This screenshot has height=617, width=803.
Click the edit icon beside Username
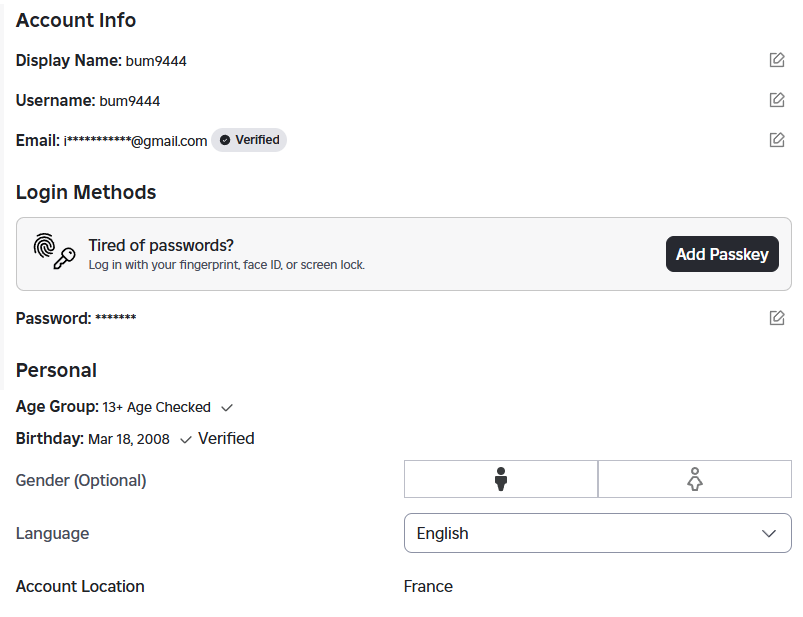pos(777,100)
